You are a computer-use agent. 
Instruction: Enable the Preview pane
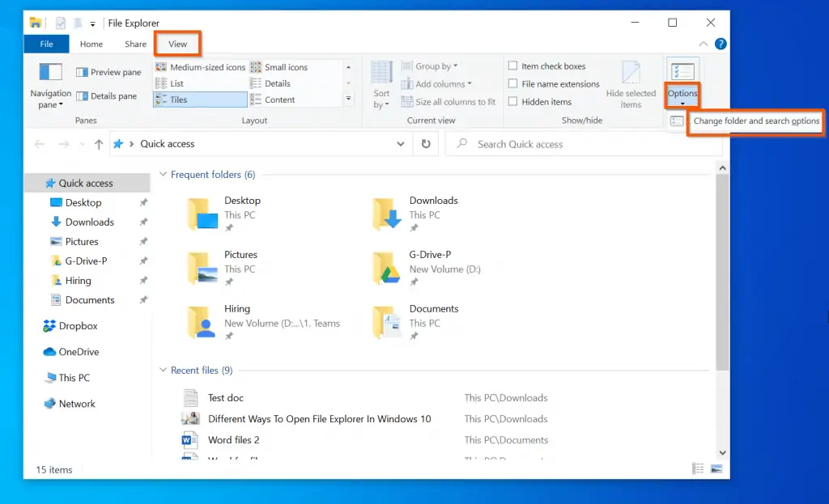tap(109, 72)
